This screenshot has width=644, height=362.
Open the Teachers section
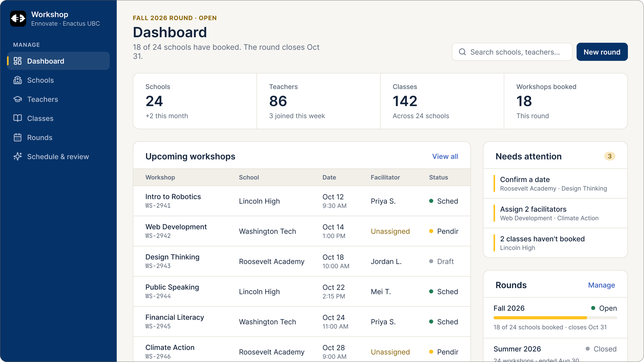click(x=58, y=99)
